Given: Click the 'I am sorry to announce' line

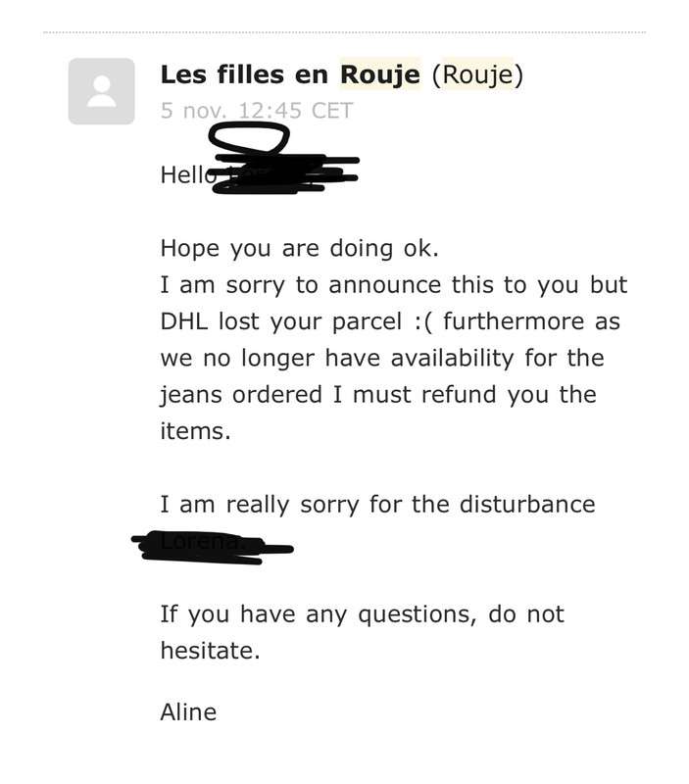Looking at the screenshot, I should (x=394, y=285).
